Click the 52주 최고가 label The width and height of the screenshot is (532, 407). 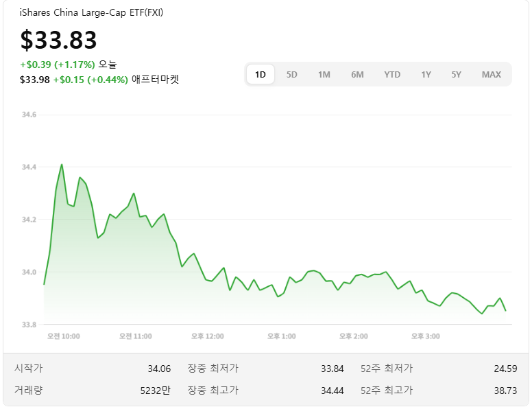click(387, 390)
